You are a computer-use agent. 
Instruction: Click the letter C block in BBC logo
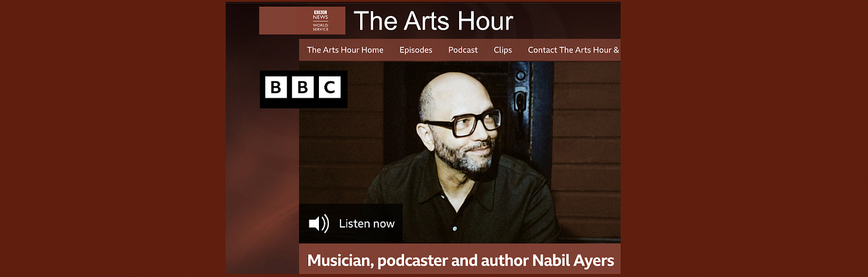coord(330,88)
